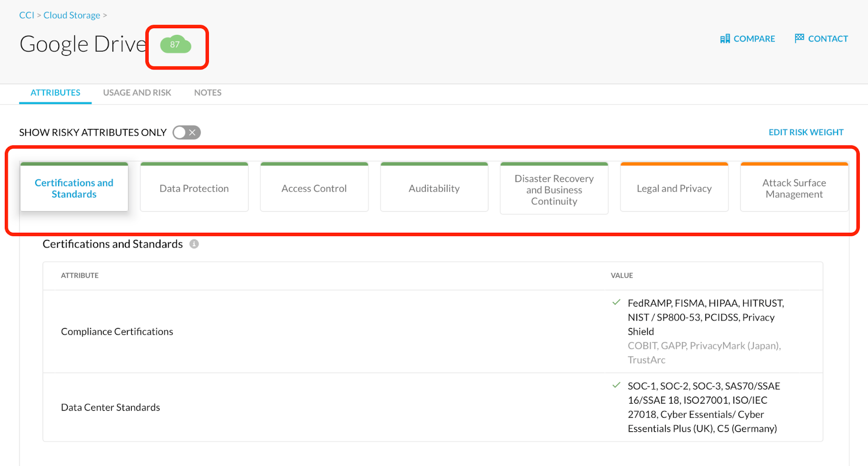Open EDIT RISK WEIGHT

[x=806, y=132]
